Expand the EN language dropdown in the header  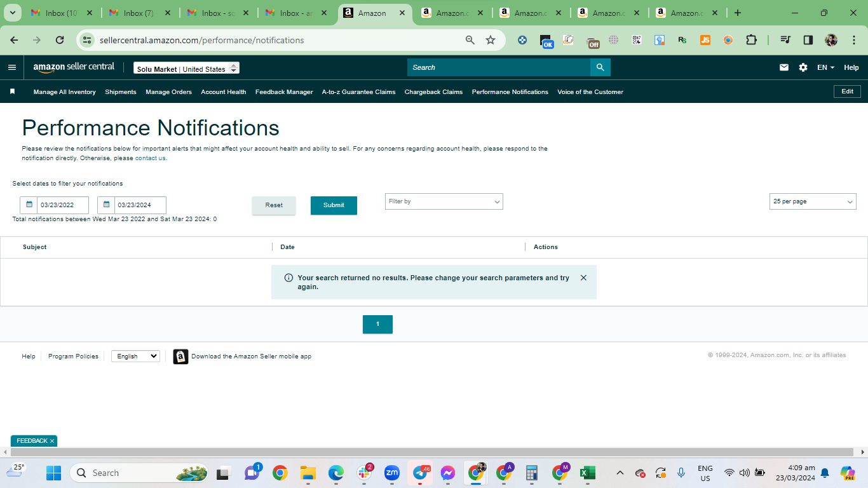825,67
